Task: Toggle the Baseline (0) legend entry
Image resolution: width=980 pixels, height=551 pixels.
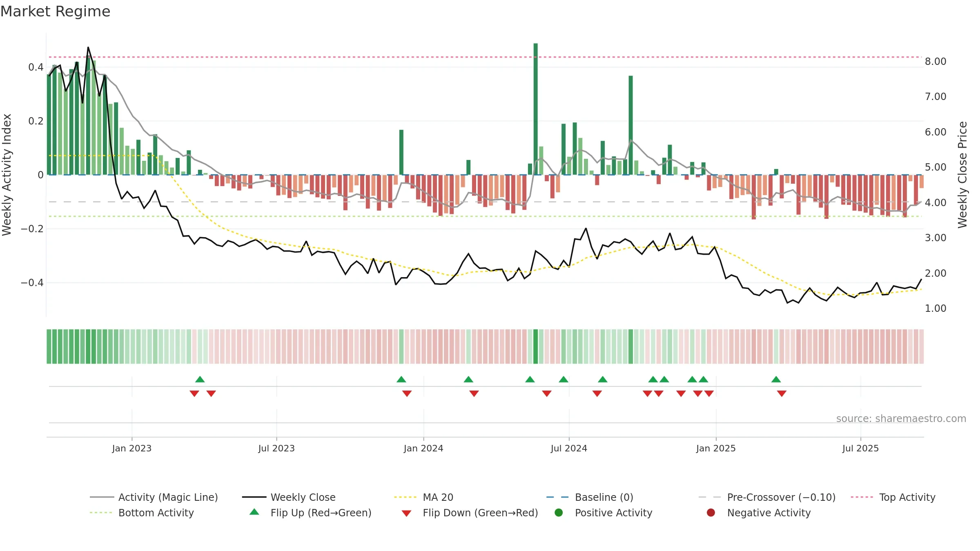Action: click(x=590, y=497)
